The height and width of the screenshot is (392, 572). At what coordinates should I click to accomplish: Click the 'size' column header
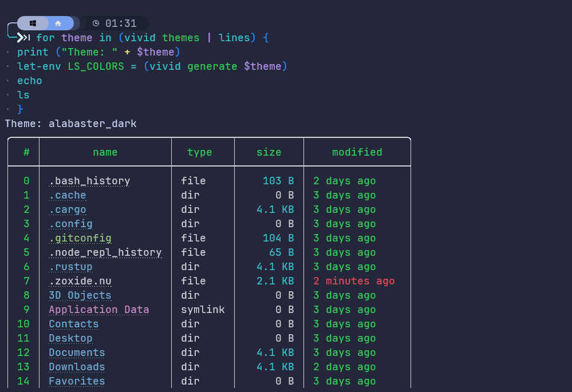(x=269, y=152)
